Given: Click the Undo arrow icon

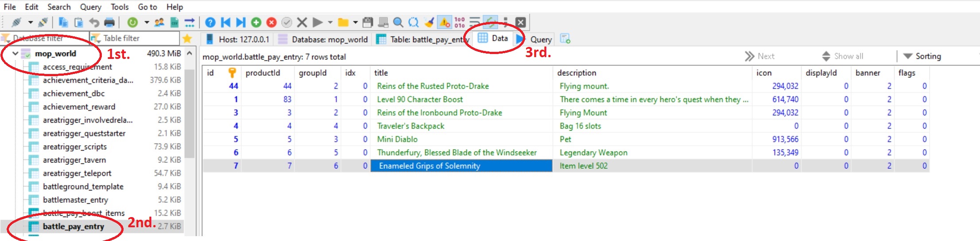Looking at the screenshot, I should (x=94, y=22).
